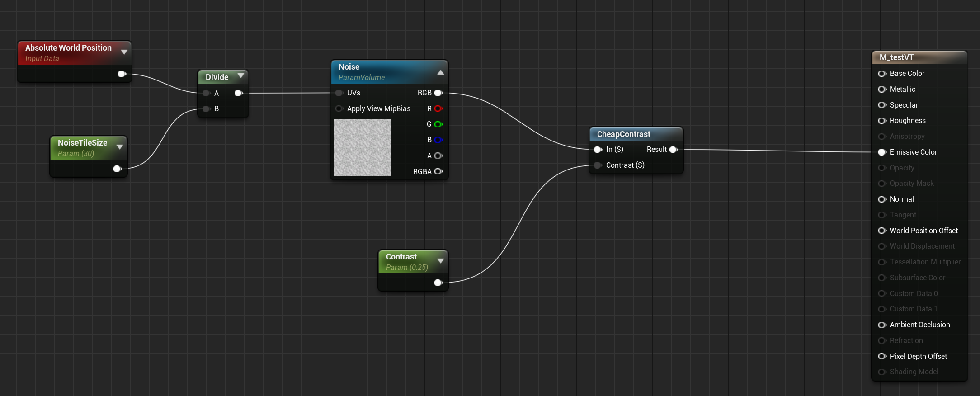Click the Emissive Color input pin
The height and width of the screenshot is (396, 980).
882,152
